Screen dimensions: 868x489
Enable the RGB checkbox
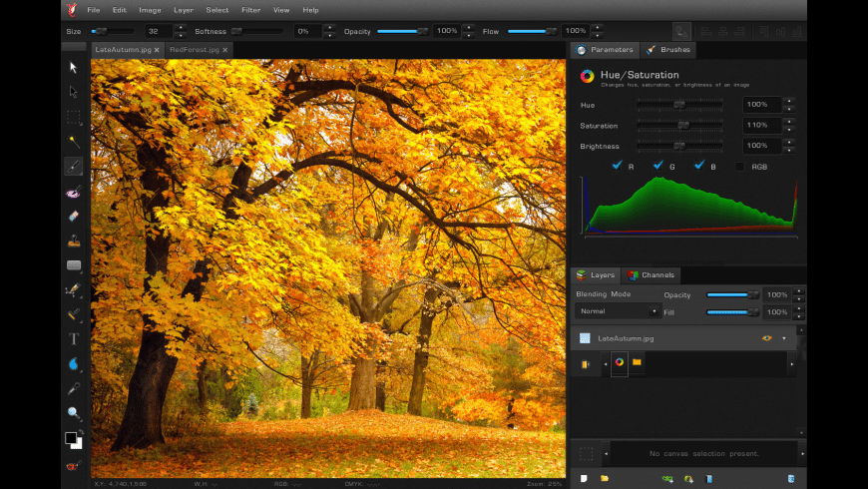click(739, 166)
